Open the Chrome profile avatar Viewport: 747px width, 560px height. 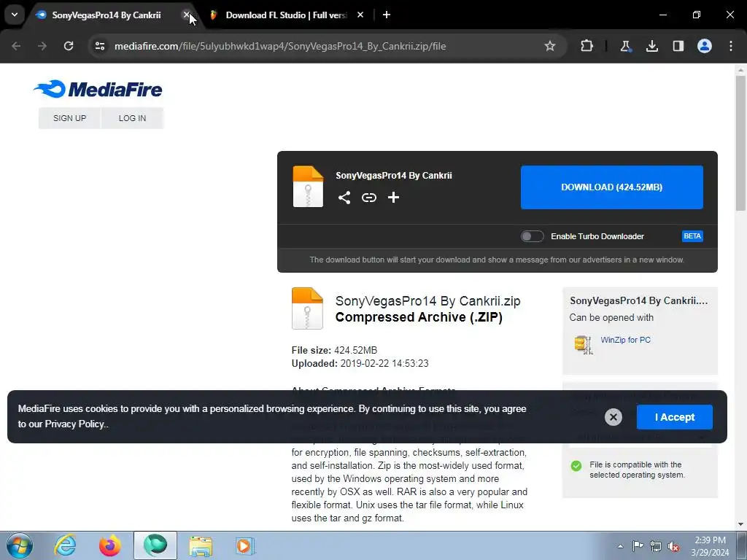coord(705,46)
